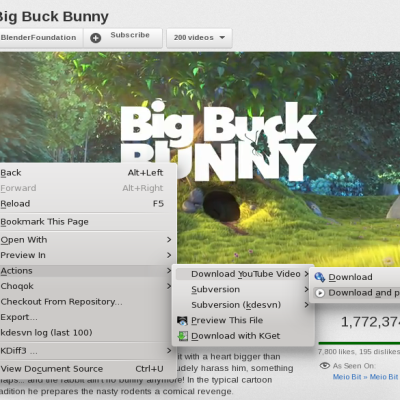Expand the Subversion submenu arrow
This screenshot has height=400, width=400.
coord(306,289)
